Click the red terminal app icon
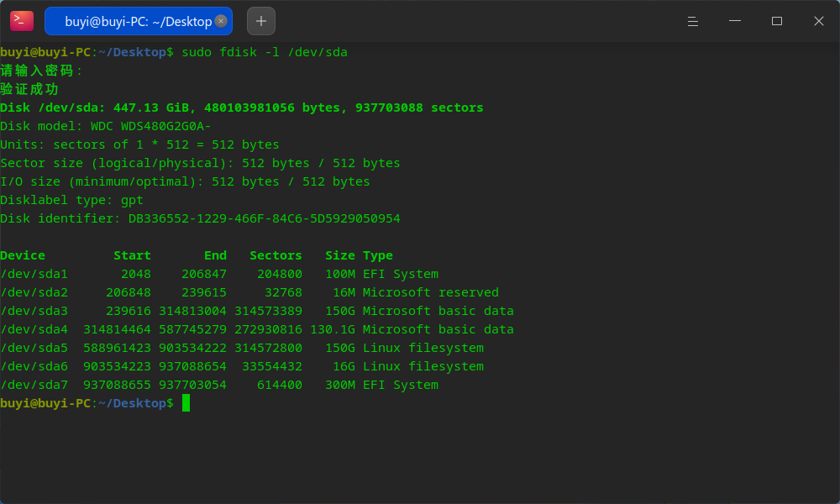This screenshot has width=840, height=504. (22, 21)
